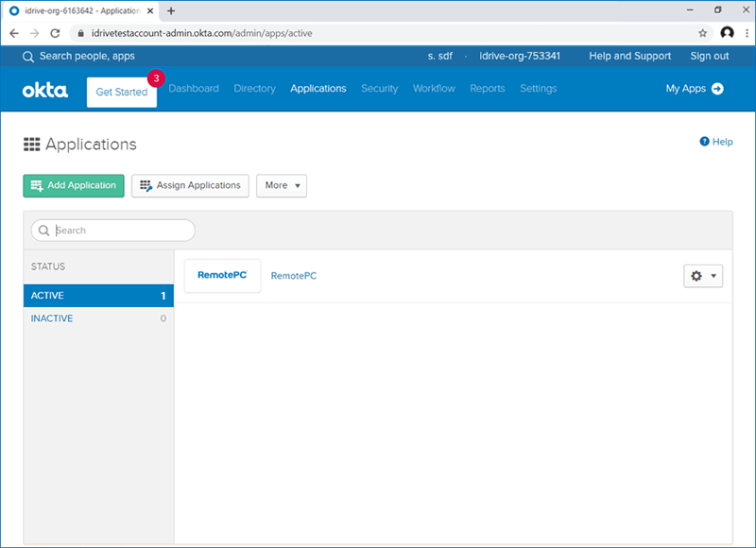Click the idrive-org-753341 org name
The height and width of the screenshot is (548, 756).
[520, 56]
